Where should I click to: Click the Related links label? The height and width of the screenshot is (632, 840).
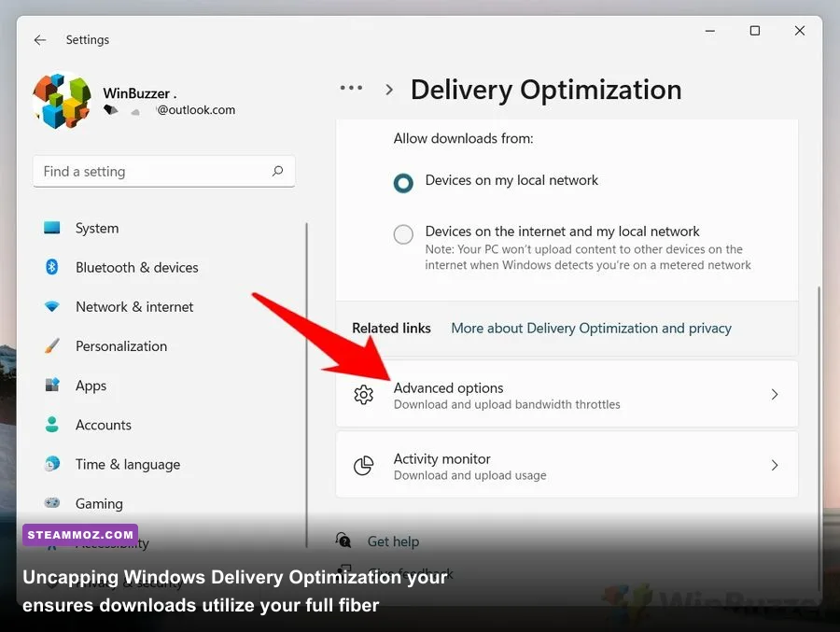pos(392,328)
